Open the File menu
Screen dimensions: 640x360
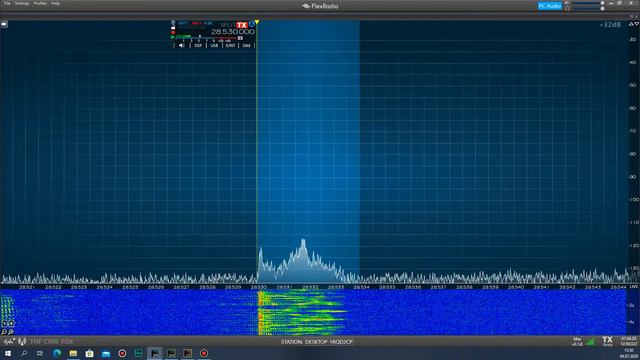pyautogui.click(x=7, y=3)
